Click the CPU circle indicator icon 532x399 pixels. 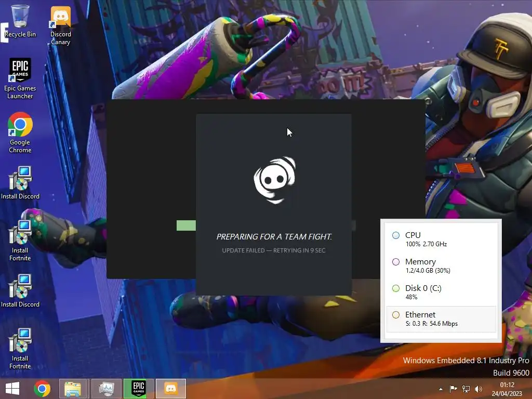tap(395, 235)
